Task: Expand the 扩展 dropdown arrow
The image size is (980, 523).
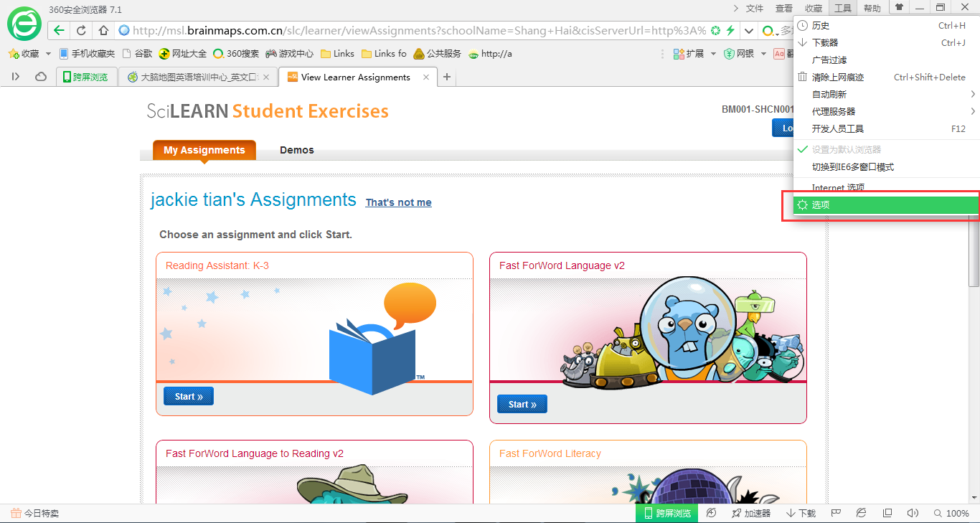Action: pos(713,54)
